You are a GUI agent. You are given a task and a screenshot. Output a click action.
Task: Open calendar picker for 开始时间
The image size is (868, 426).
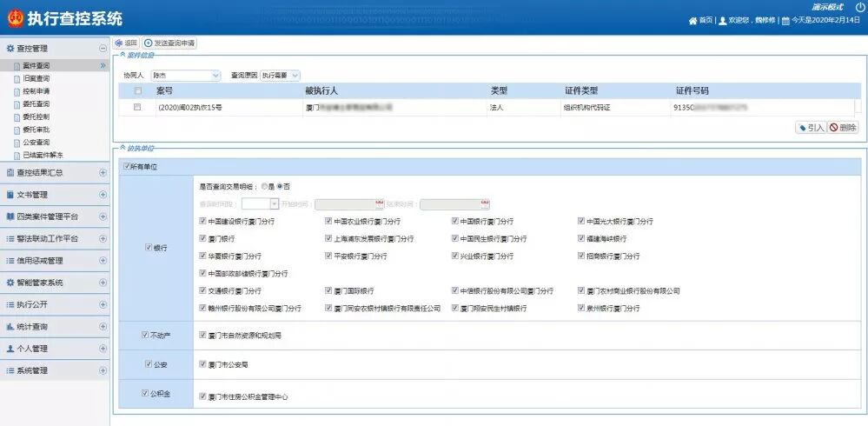coord(379,203)
